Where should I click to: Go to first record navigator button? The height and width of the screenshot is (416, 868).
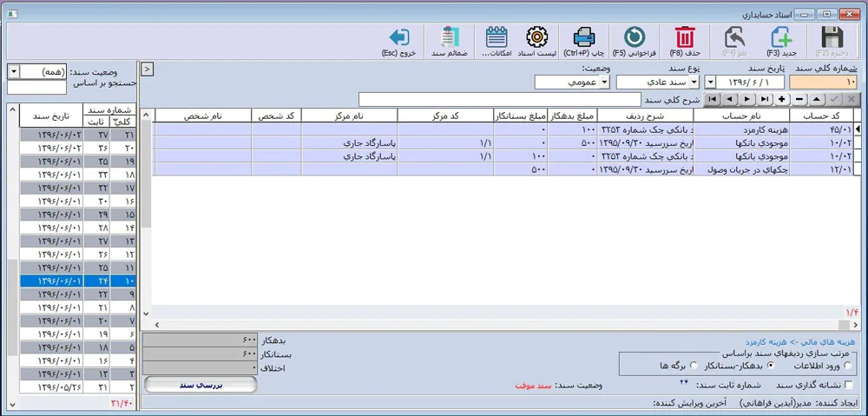713,99
